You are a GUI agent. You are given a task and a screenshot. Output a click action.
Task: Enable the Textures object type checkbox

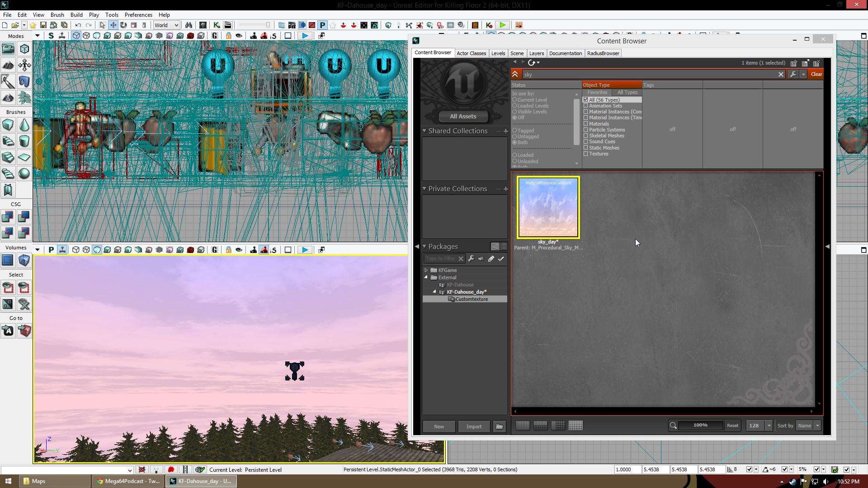(586, 154)
